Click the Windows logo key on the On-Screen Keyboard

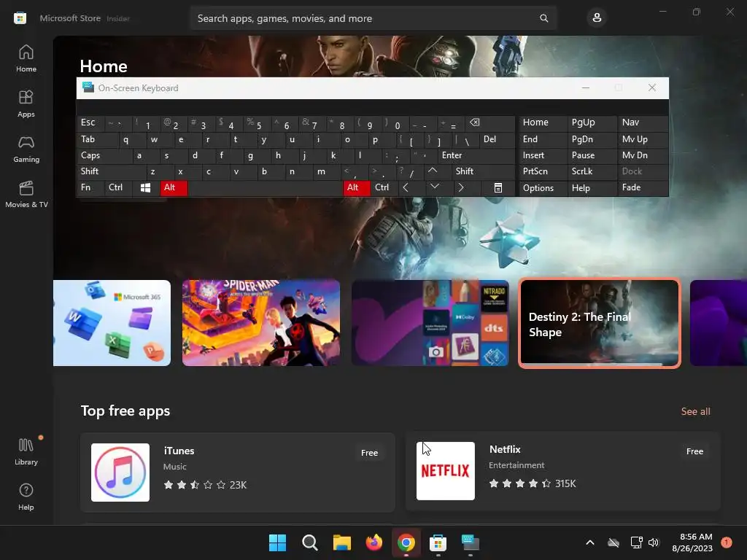coord(145,187)
